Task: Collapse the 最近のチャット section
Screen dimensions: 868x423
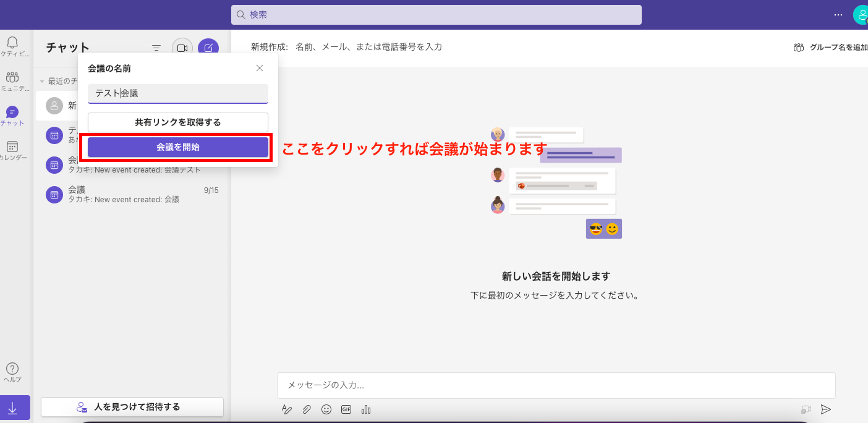Action: tap(41, 80)
